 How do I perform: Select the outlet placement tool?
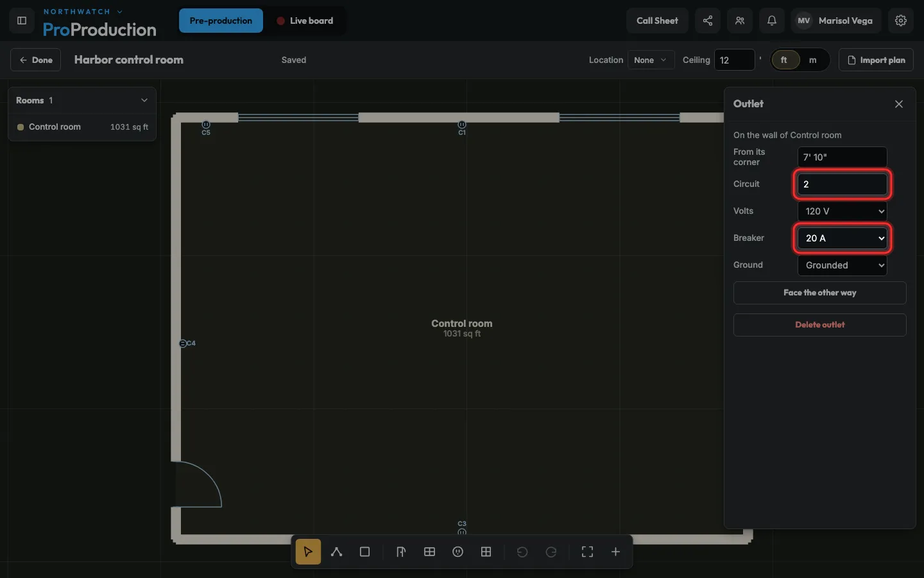tap(458, 552)
